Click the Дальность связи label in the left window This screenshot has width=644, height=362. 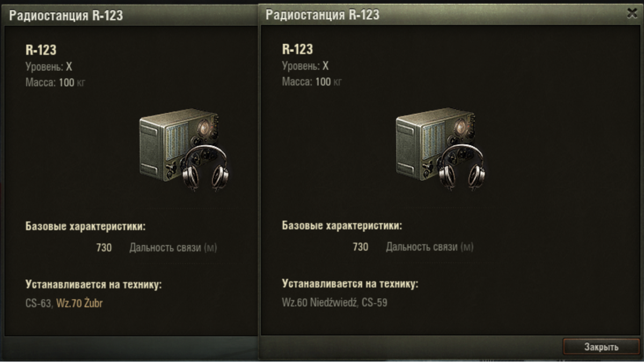(x=165, y=248)
